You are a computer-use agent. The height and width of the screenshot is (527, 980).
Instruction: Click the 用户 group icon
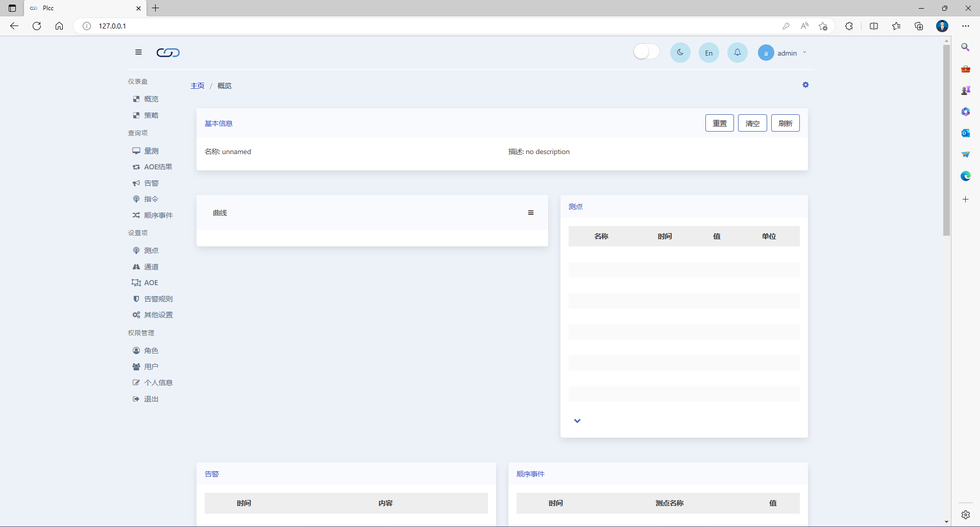[x=136, y=367]
